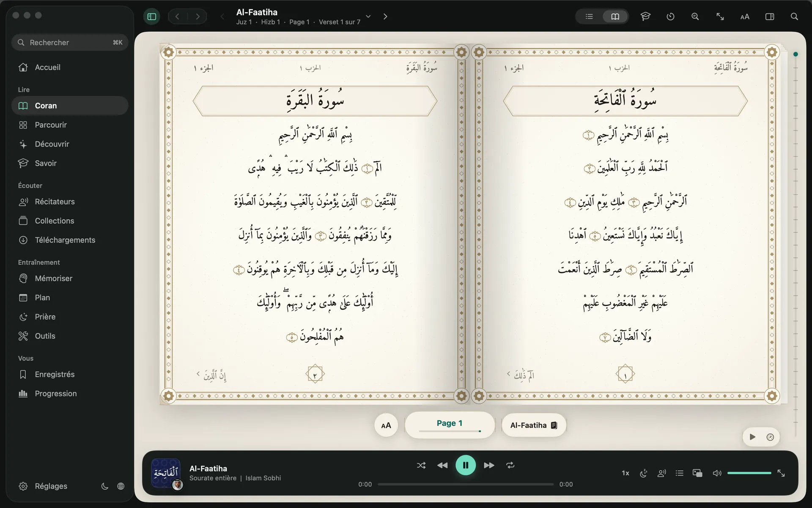The image size is (812, 508).
Task: Open the history clock icon in toolbar
Action: (x=670, y=17)
